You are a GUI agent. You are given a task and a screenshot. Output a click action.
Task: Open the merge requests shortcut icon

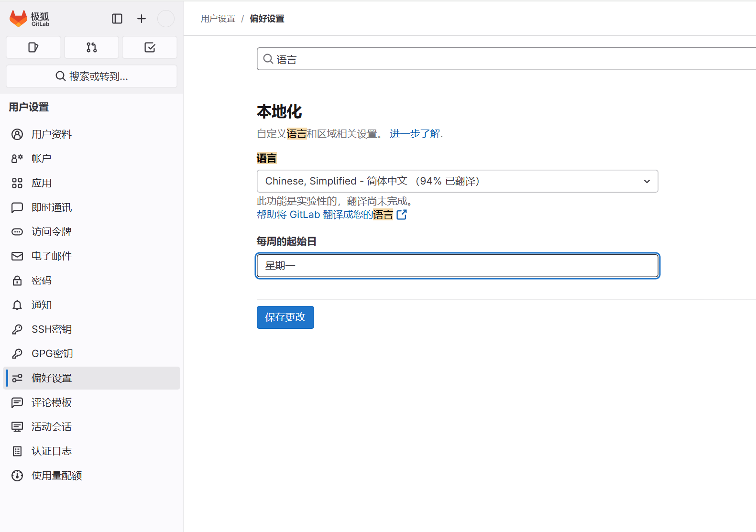coord(92,47)
